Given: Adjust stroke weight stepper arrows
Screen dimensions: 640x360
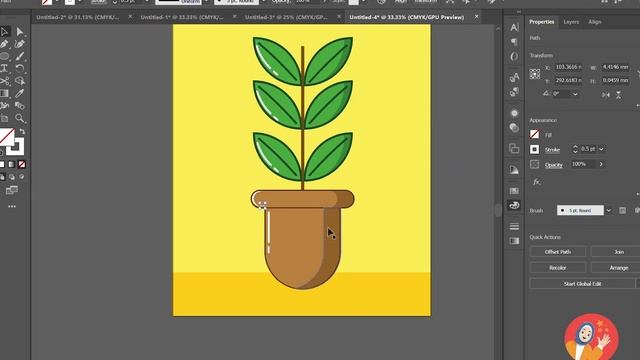Looking at the screenshot, I should pyautogui.click(x=575, y=149).
